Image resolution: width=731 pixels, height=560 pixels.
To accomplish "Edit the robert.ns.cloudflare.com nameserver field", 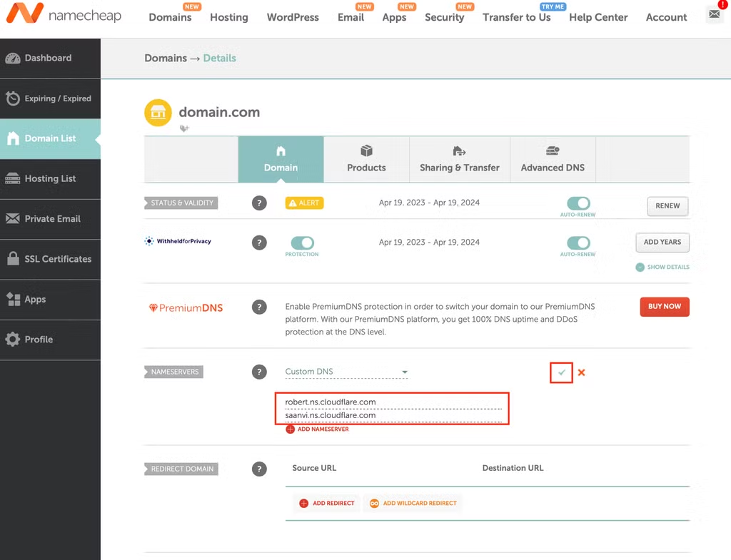I will [x=393, y=402].
